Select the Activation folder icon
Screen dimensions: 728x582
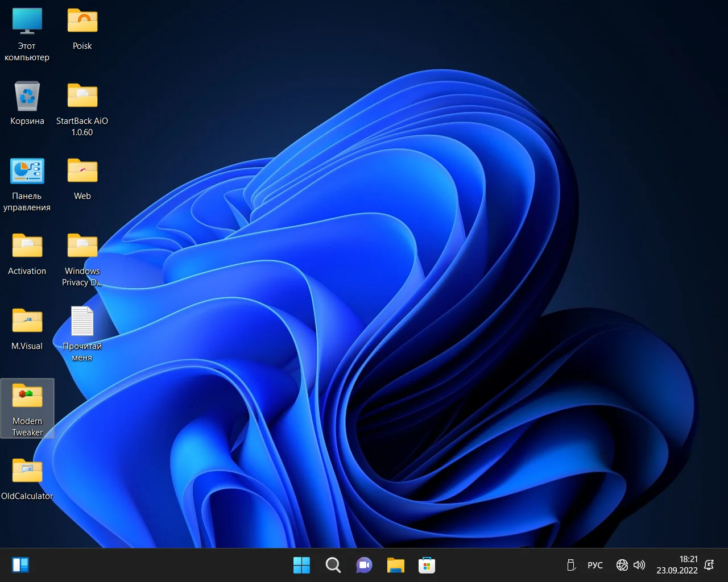coord(27,247)
